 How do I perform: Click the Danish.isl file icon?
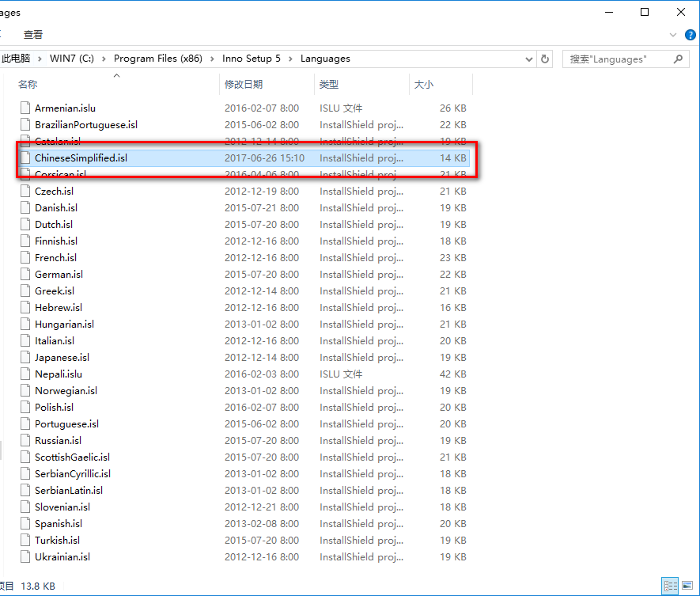click(25, 207)
